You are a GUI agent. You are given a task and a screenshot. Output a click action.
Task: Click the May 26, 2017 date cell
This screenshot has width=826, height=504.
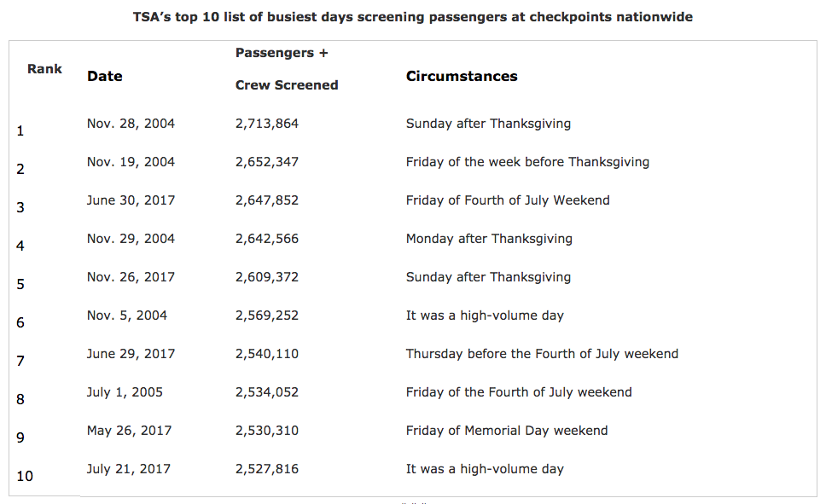131,431
